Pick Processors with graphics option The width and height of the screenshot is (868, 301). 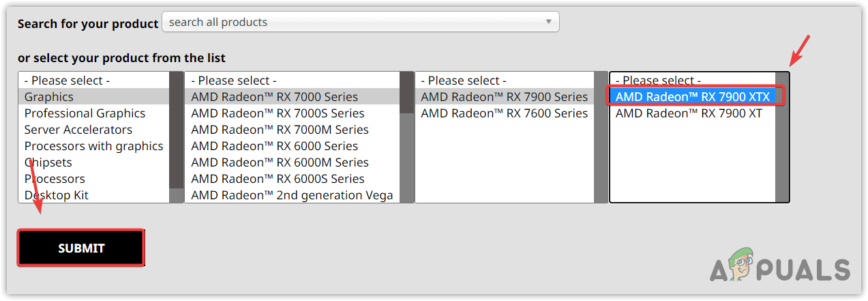(93, 146)
